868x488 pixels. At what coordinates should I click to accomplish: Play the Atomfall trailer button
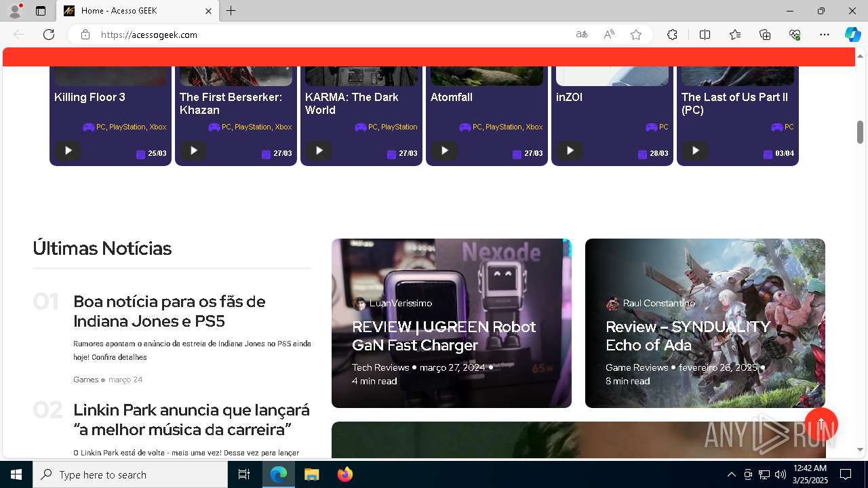coord(444,150)
